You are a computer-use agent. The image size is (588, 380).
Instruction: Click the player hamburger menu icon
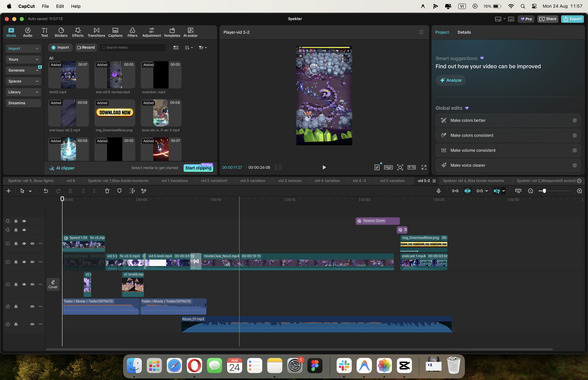click(421, 32)
